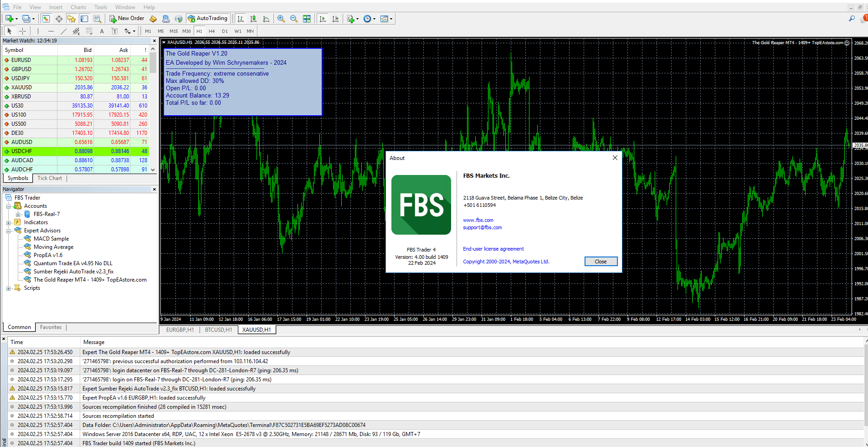This screenshot has height=447, width=868.
Task: Toggle the Market Watch panel icon
Action: coord(46,19)
